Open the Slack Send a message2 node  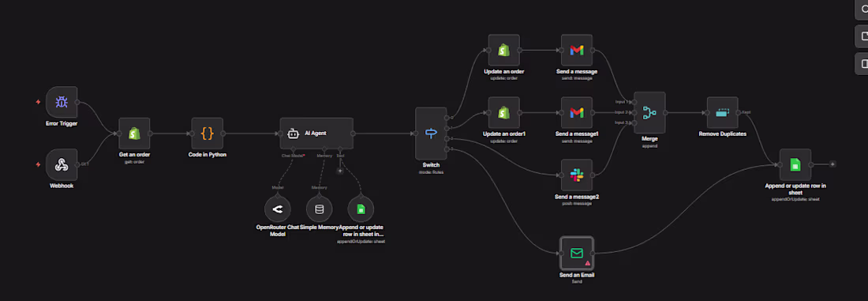point(576,175)
